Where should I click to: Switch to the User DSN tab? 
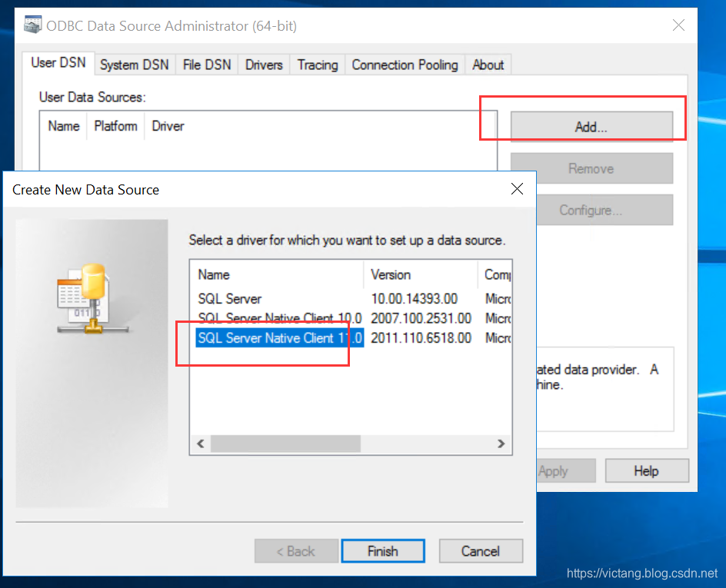tap(58, 63)
